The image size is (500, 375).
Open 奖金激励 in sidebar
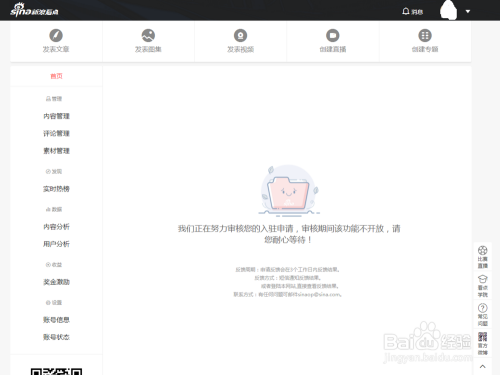tap(56, 282)
